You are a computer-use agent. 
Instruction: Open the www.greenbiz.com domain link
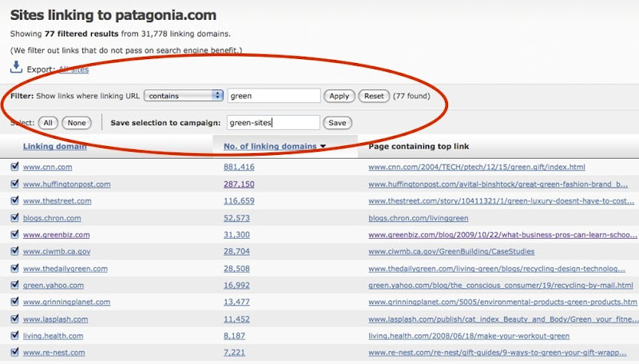[x=56, y=235]
